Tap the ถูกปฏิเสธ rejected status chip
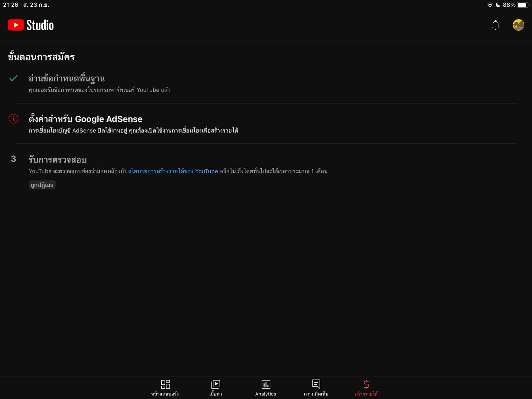 point(42,185)
